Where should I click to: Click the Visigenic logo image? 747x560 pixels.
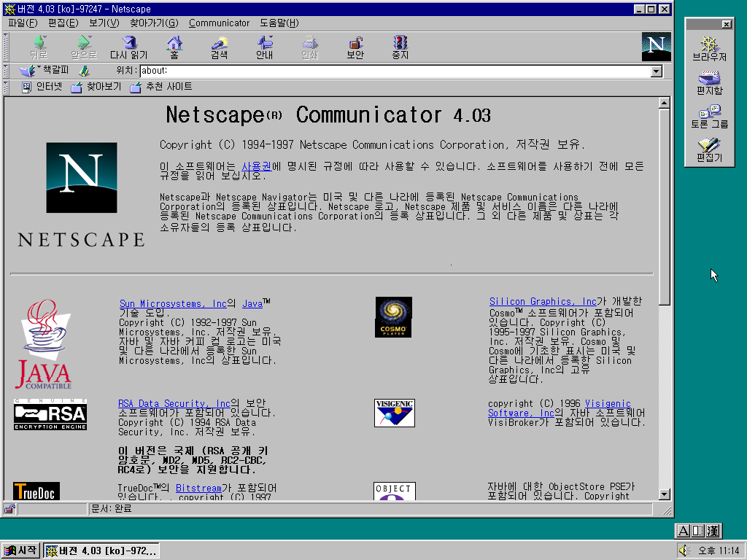(395, 413)
